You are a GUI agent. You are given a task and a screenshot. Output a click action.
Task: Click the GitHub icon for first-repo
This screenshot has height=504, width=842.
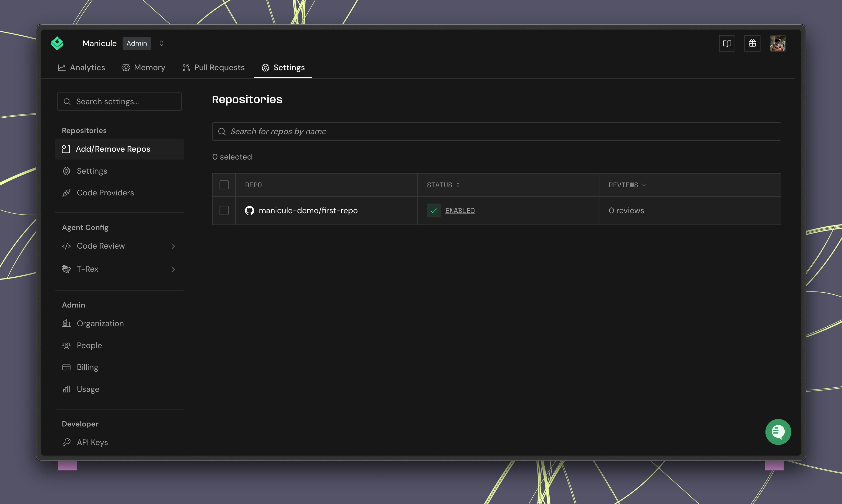pyautogui.click(x=249, y=211)
